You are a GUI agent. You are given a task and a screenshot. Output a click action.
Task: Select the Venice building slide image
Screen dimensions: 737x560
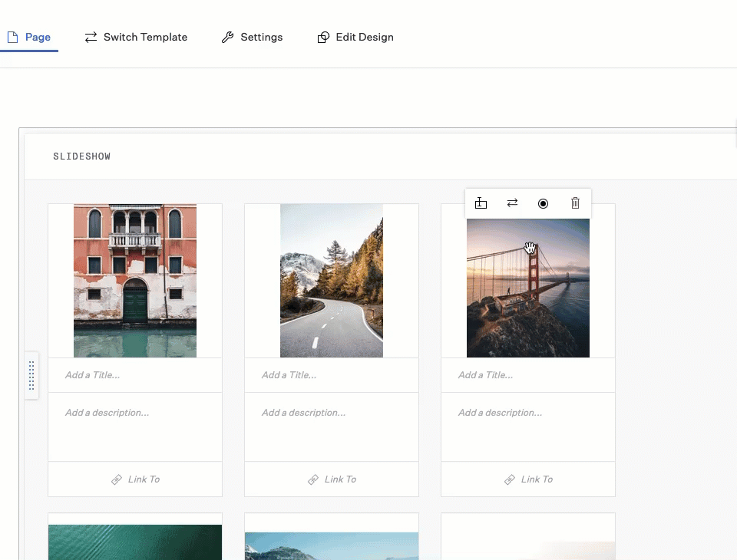point(135,281)
